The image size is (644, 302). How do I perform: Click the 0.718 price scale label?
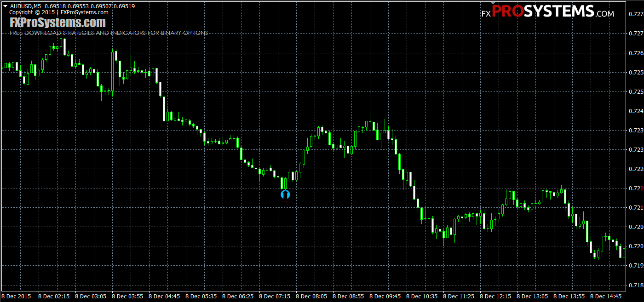click(x=636, y=285)
